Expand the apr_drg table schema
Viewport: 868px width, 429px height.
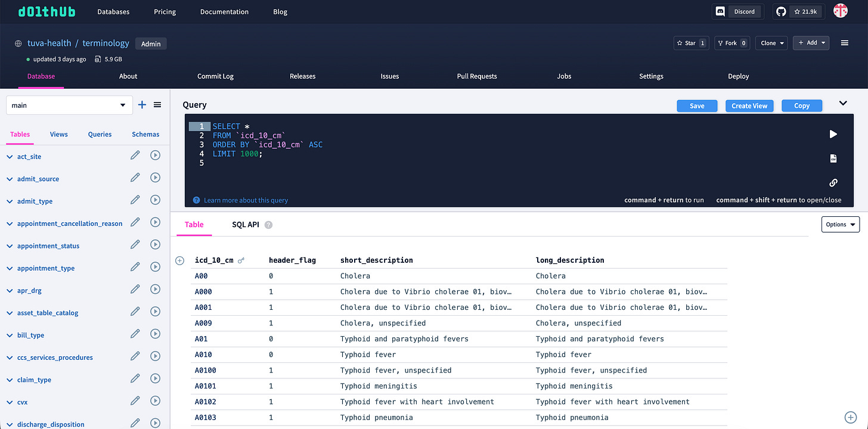tap(10, 291)
